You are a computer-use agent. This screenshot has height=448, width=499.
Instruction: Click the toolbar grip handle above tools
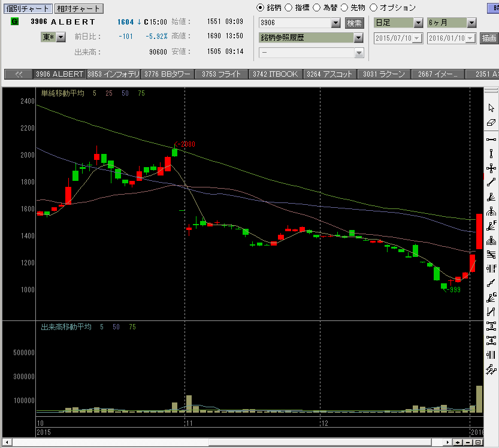491,91
